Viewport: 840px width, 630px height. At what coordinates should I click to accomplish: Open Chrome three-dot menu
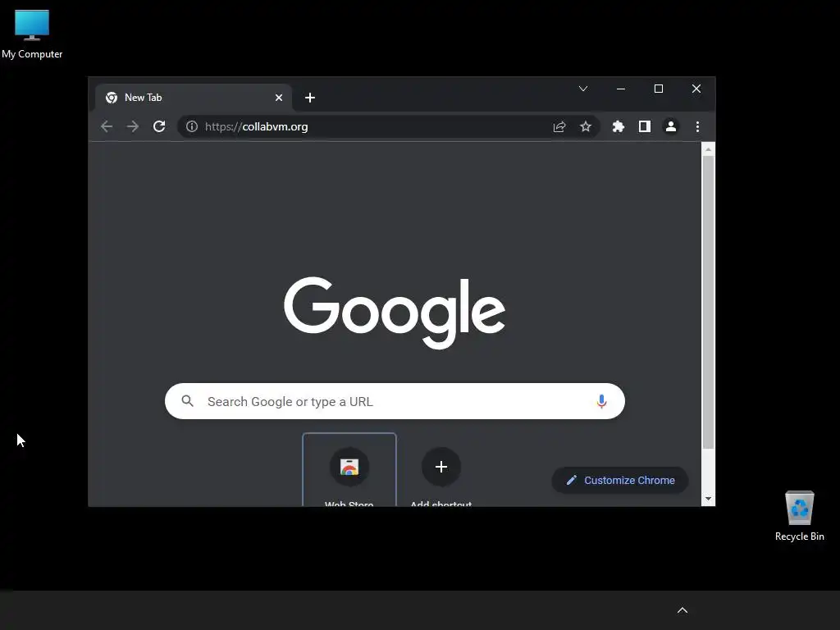[x=697, y=126]
